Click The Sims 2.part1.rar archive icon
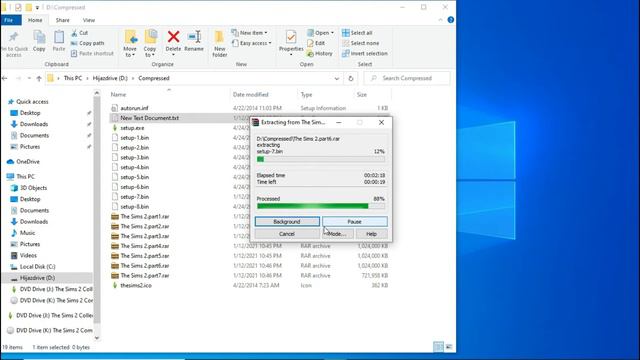Image resolution: width=640 pixels, height=360 pixels. pyautogui.click(x=115, y=216)
